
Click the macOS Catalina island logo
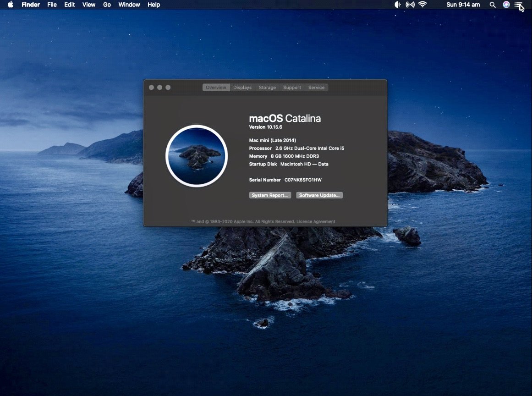click(197, 156)
